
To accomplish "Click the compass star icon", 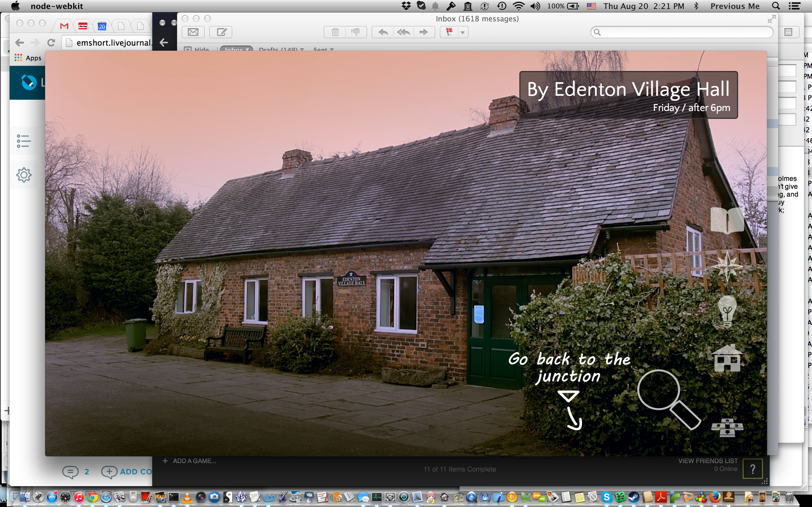I will pos(727,266).
